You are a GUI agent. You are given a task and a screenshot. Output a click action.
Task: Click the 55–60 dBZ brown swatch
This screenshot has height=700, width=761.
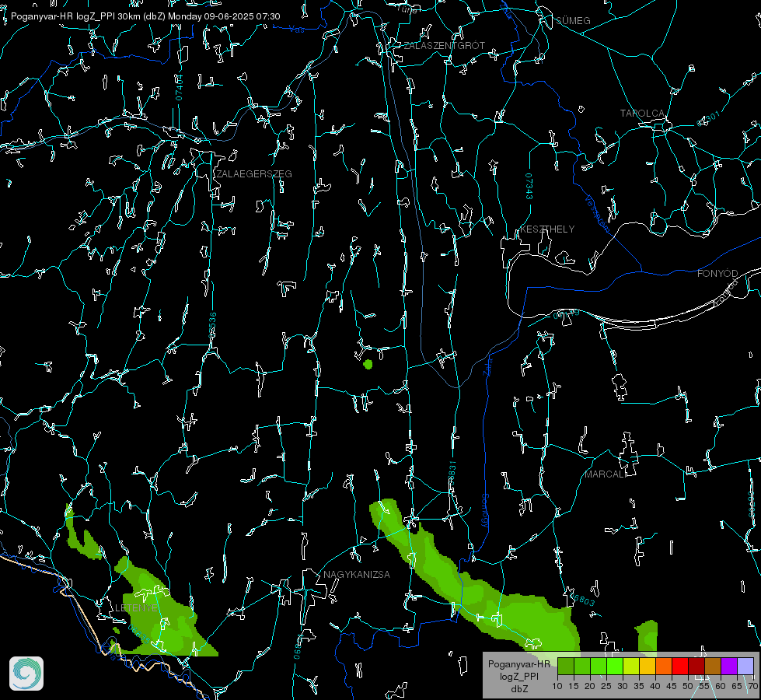(x=713, y=666)
